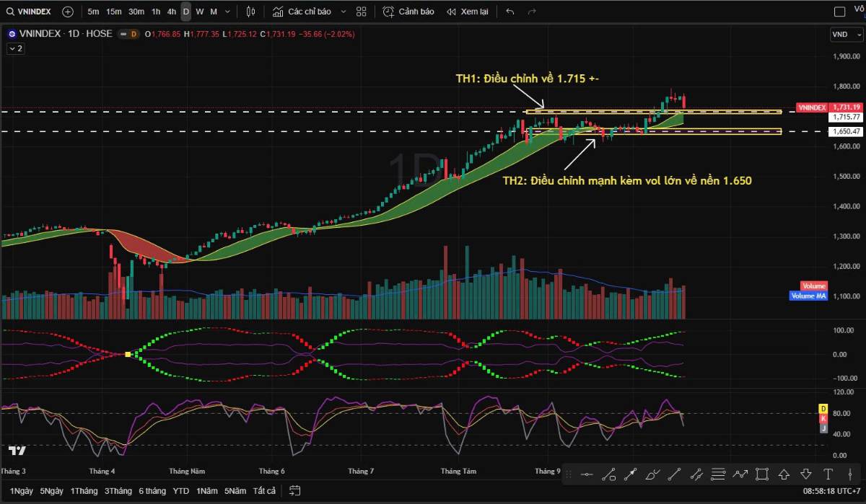Open the candlestick chart type selector
The width and height of the screenshot is (866, 504).
pyautogui.click(x=250, y=12)
